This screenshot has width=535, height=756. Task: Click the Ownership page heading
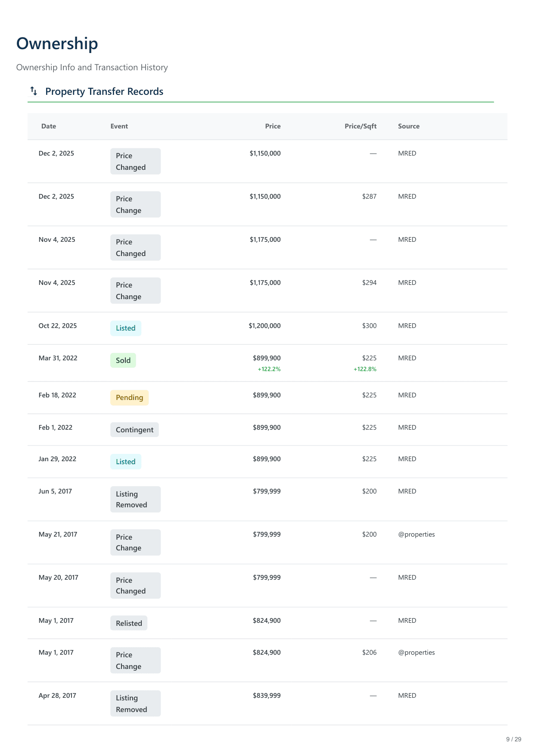[57, 44]
